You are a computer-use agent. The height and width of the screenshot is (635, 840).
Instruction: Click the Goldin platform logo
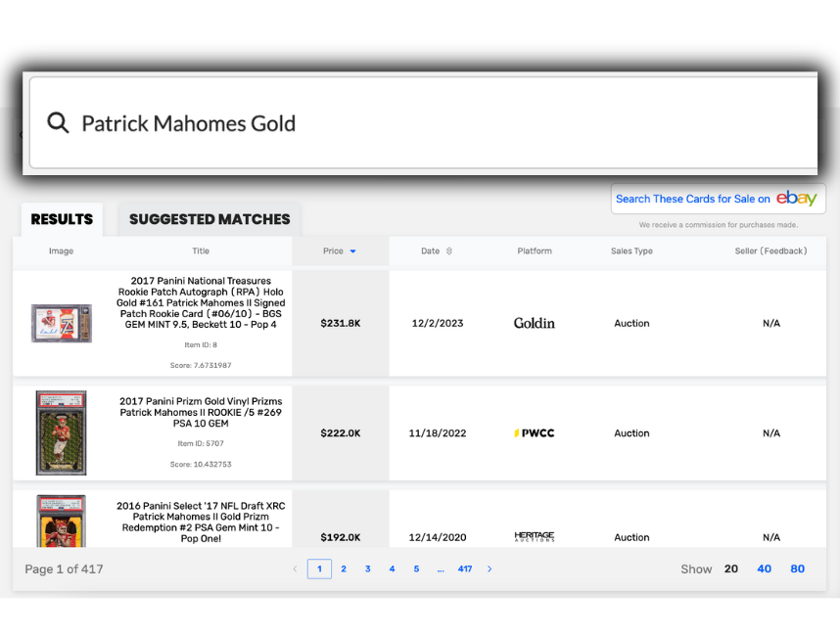click(x=534, y=323)
